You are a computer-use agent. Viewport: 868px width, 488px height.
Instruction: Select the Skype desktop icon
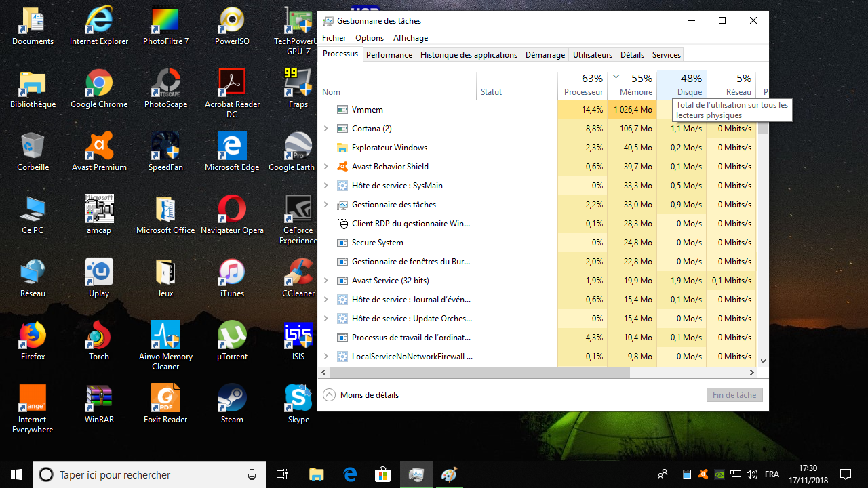click(298, 405)
